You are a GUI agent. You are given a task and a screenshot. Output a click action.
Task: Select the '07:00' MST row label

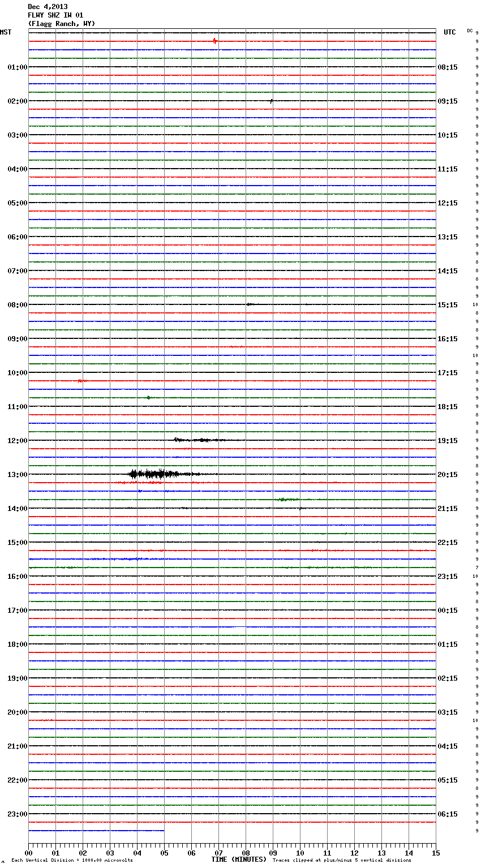point(18,271)
